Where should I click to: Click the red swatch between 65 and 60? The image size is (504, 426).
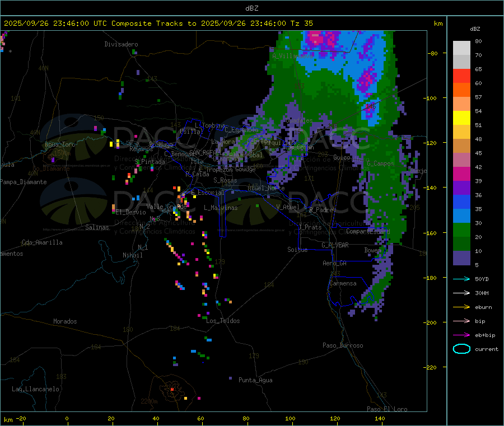click(x=461, y=76)
